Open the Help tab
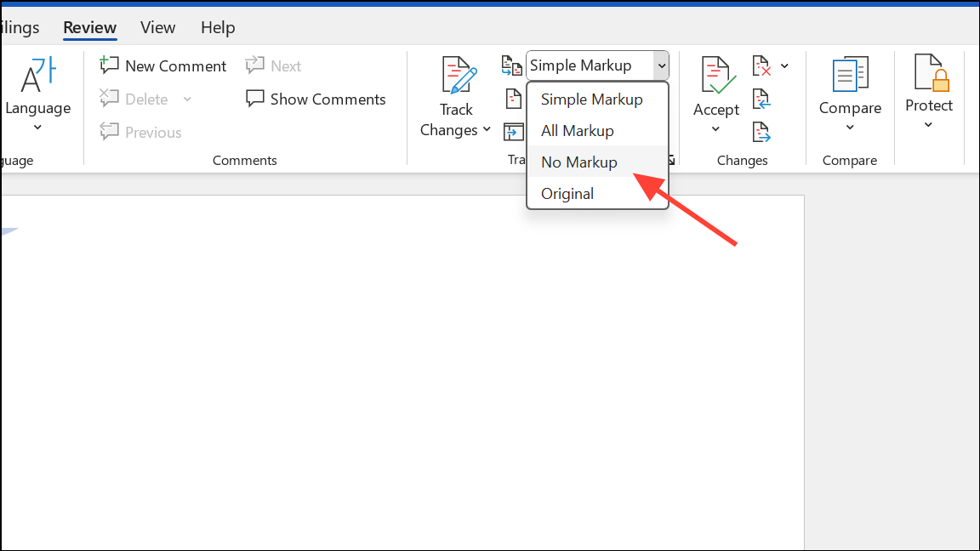The image size is (980, 551). click(217, 27)
